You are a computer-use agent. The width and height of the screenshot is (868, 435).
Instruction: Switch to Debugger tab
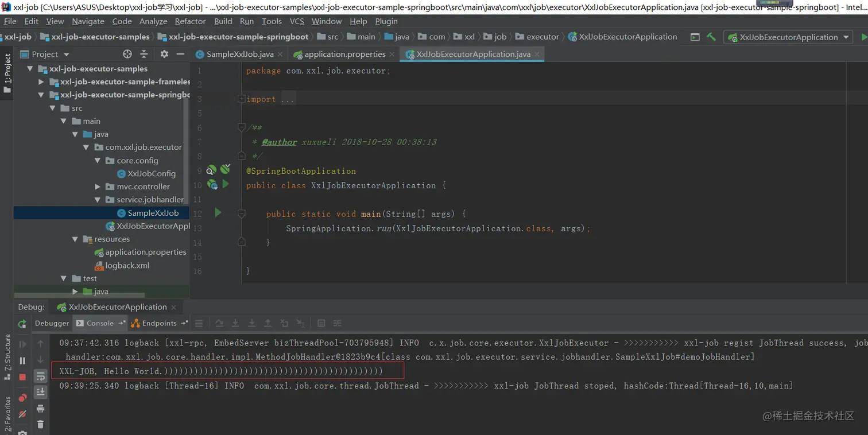[52, 323]
